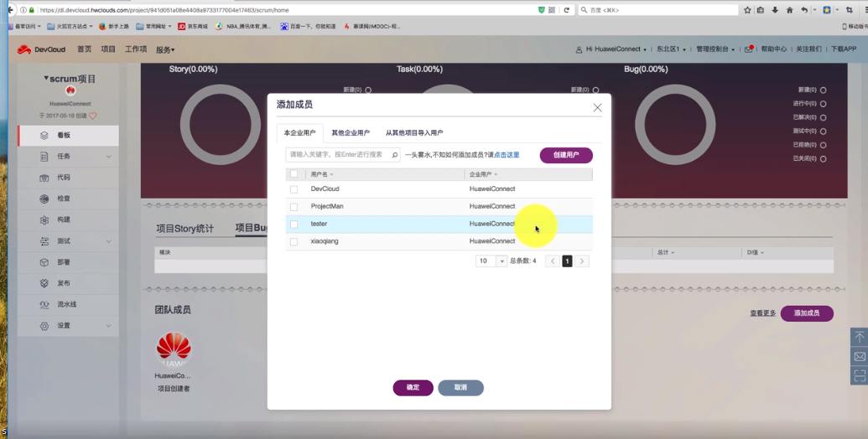
Task: Click the scan frame floating icon at right edge
Action: [x=859, y=376]
